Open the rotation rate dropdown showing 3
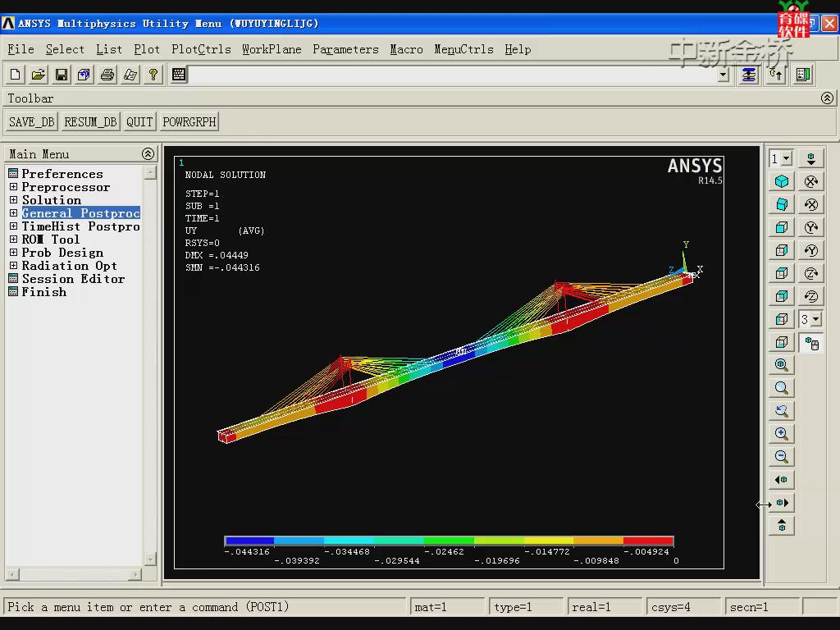840x630 pixels. [815, 320]
